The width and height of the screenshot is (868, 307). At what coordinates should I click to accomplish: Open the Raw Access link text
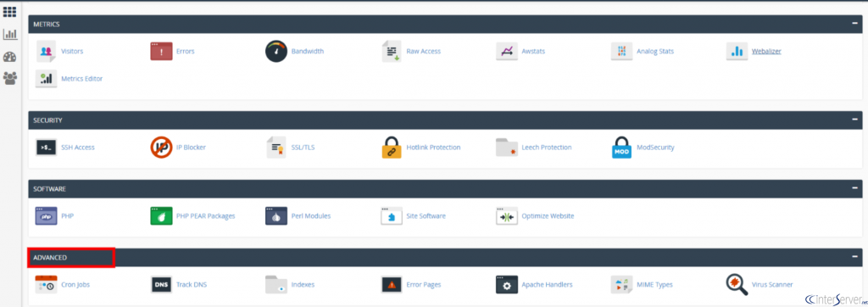coord(424,51)
